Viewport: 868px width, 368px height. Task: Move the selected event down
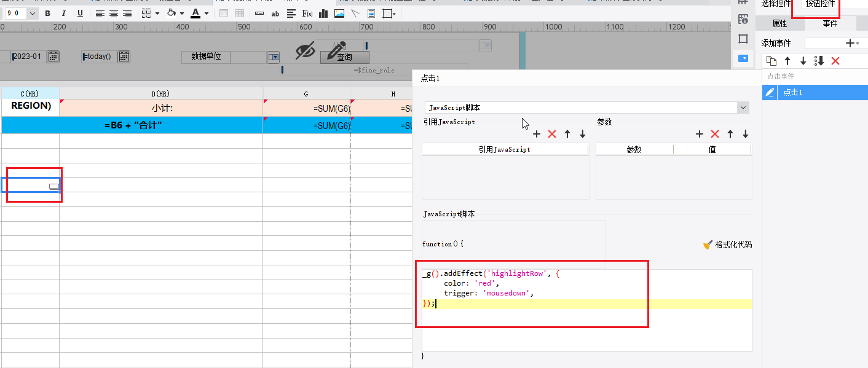(x=803, y=61)
